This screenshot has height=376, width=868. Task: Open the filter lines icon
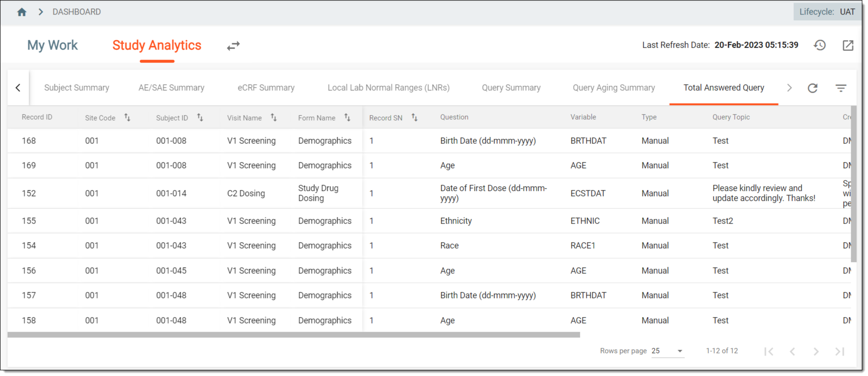point(841,88)
